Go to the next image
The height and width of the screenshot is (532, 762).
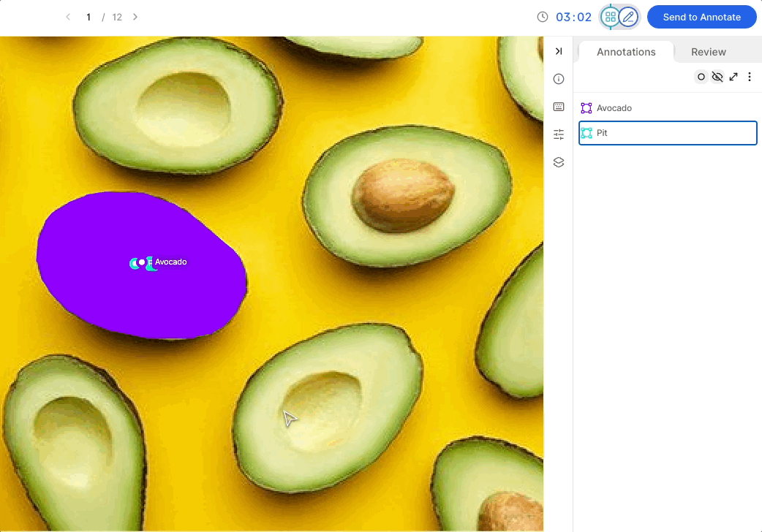point(135,17)
